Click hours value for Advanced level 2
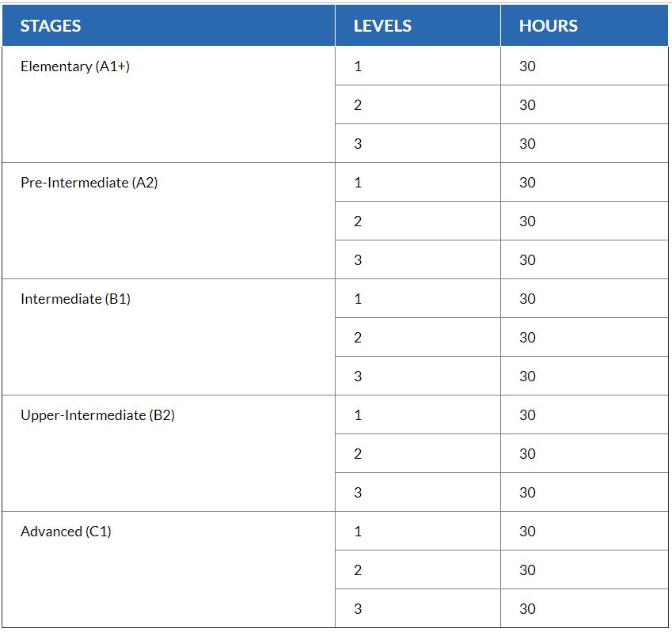672x632 pixels. pyautogui.click(x=585, y=570)
